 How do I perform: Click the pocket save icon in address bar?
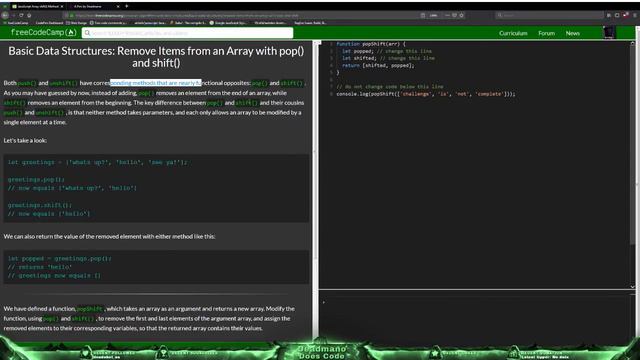pos(454,15)
